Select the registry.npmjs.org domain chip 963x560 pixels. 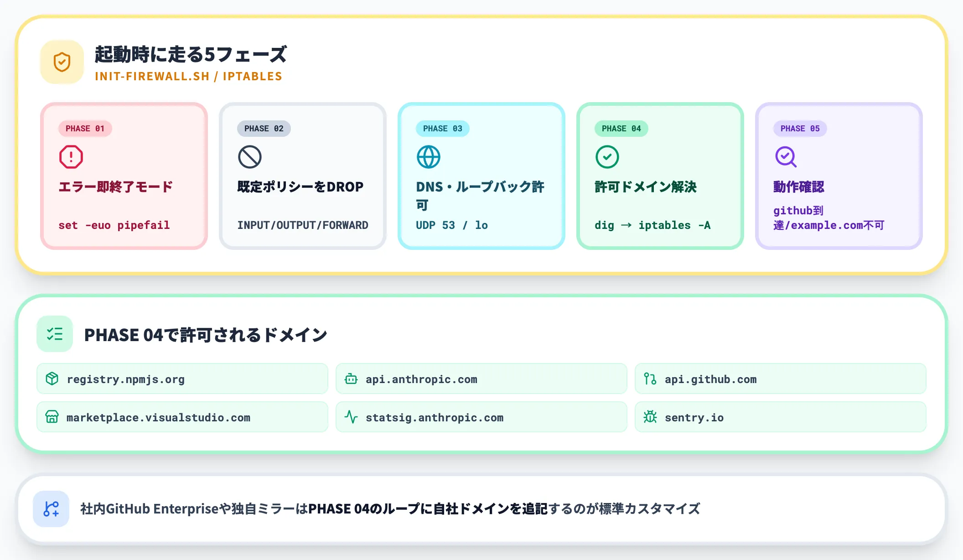coord(182,379)
